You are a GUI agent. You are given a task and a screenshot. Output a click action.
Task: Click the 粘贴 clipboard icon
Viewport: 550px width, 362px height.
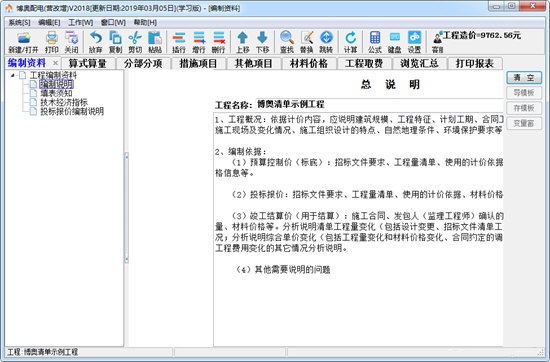click(155, 38)
